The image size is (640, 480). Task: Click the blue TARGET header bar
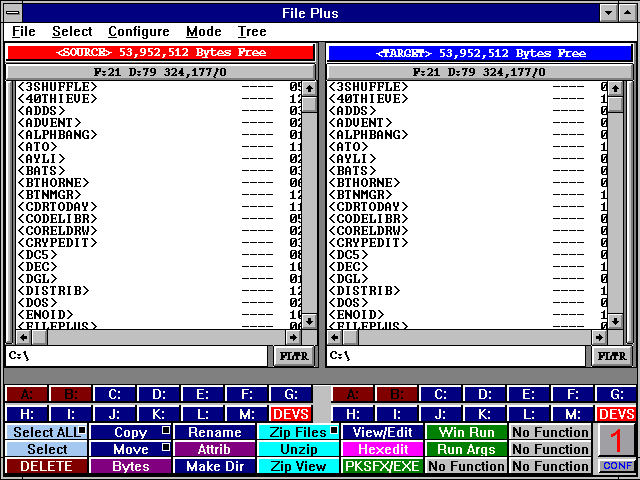(x=479, y=52)
